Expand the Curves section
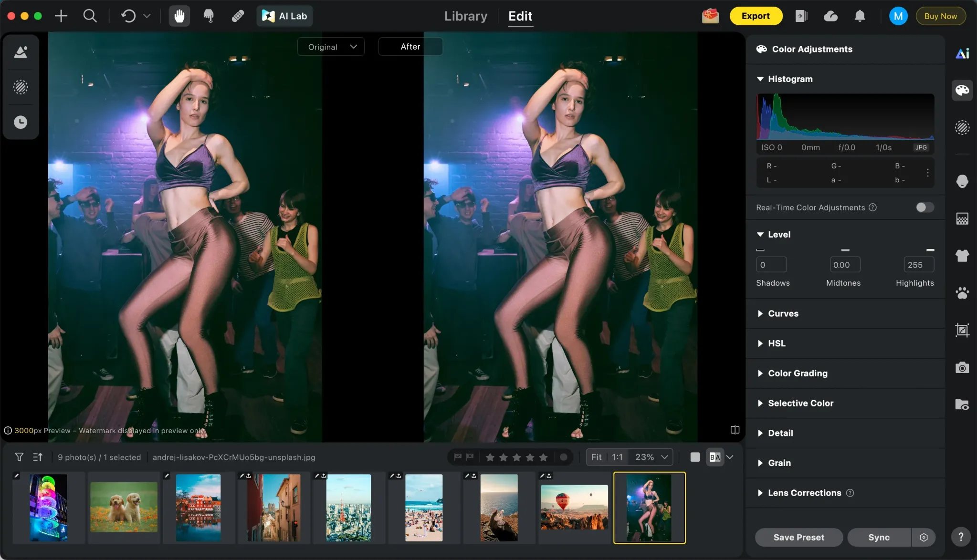This screenshot has width=977, height=560. pos(783,313)
